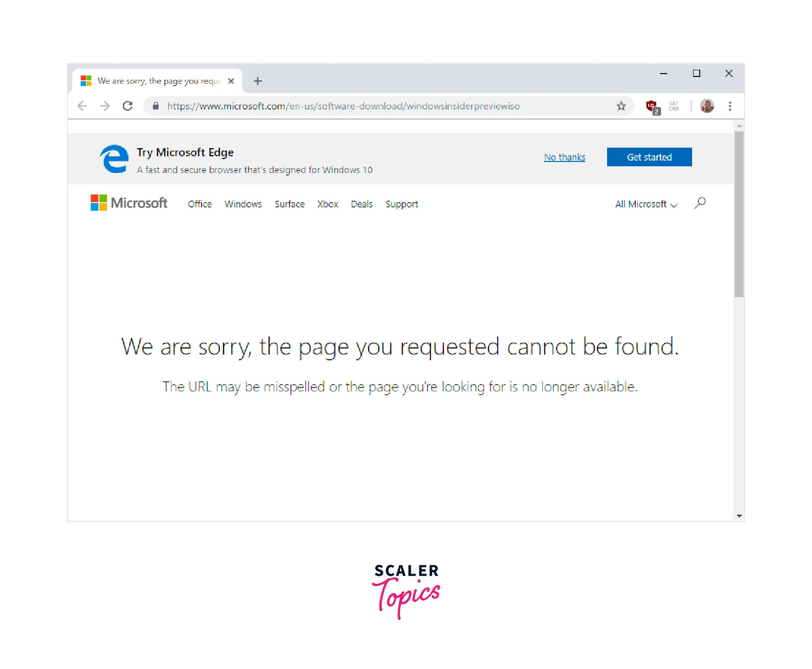
Task: Open a new browser tab
Action: click(258, 81)
